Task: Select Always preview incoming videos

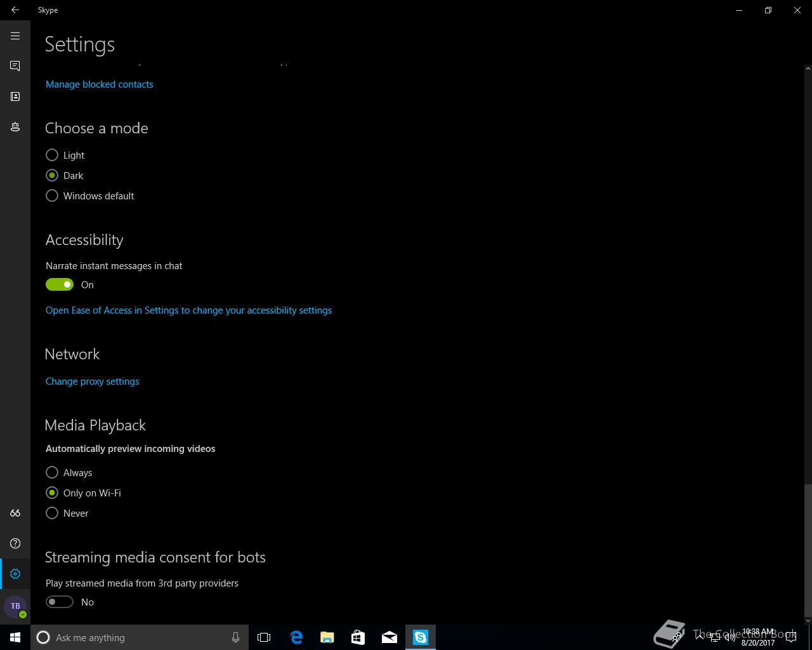Action: tap(69, 473)
